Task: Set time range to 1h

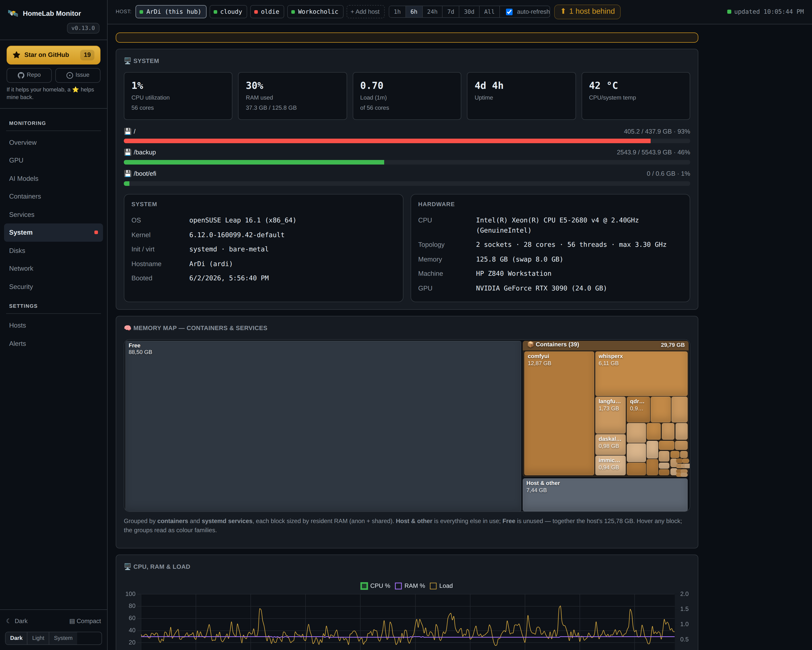Action: 397,12
